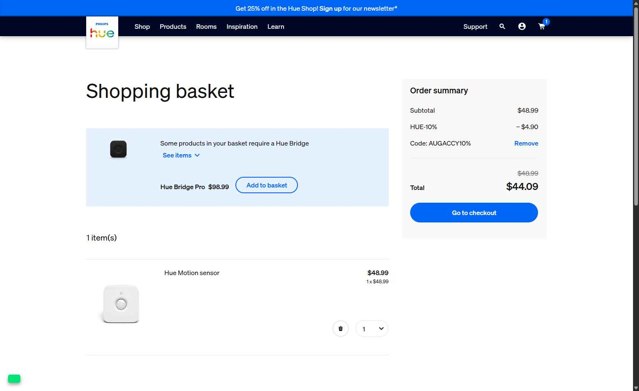
Task: Go to the Support page
Action: 475,27
